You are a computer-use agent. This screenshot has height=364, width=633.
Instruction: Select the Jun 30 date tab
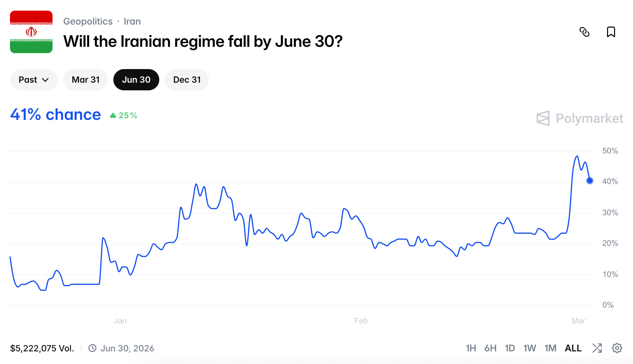(136, 80)
